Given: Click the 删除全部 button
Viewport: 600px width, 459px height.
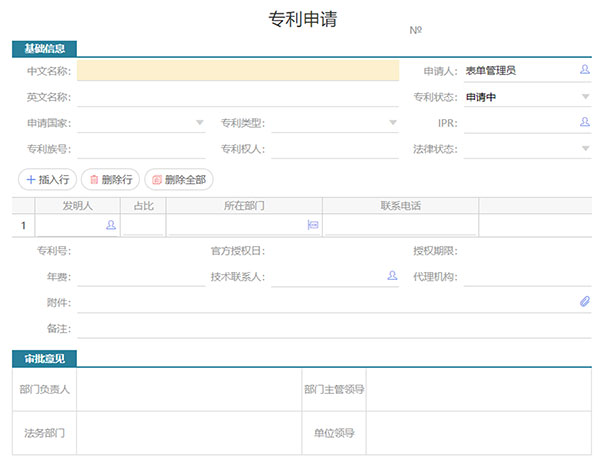Looking at the screenshot, I should (x=179, y=179).
